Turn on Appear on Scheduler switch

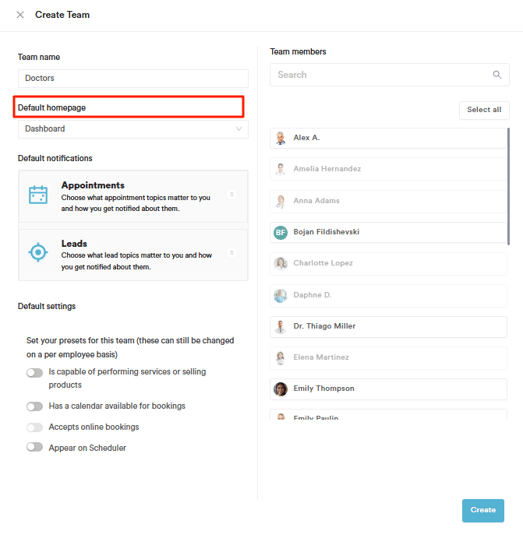[35, 447]
